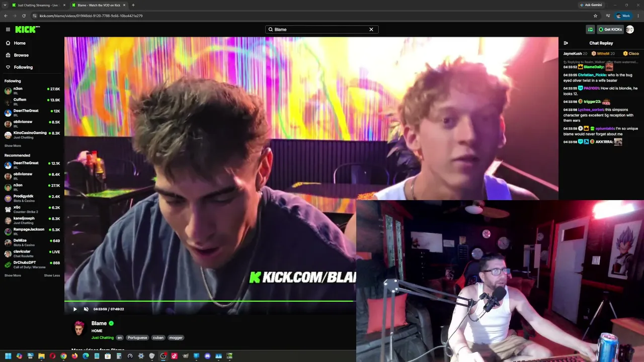Click the browser address bar URL
Screen dimensions: 644x362
coord(91,16)
